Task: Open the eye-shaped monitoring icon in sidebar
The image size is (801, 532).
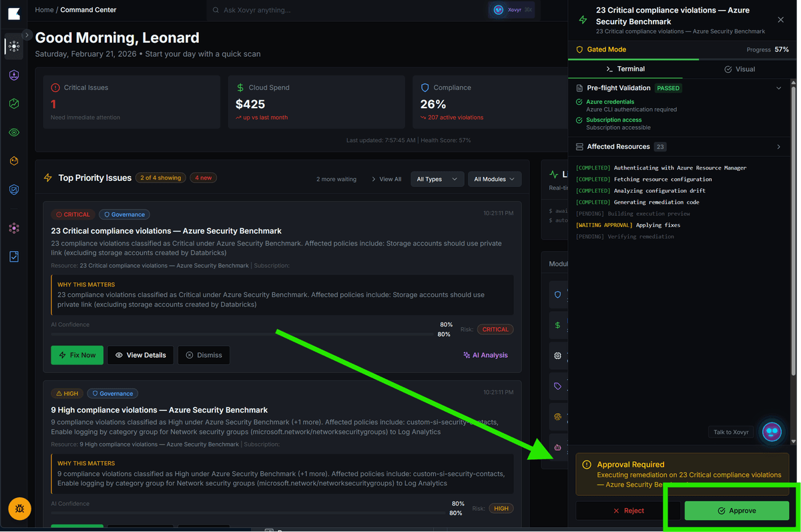Action: click(x=13, y=132)
